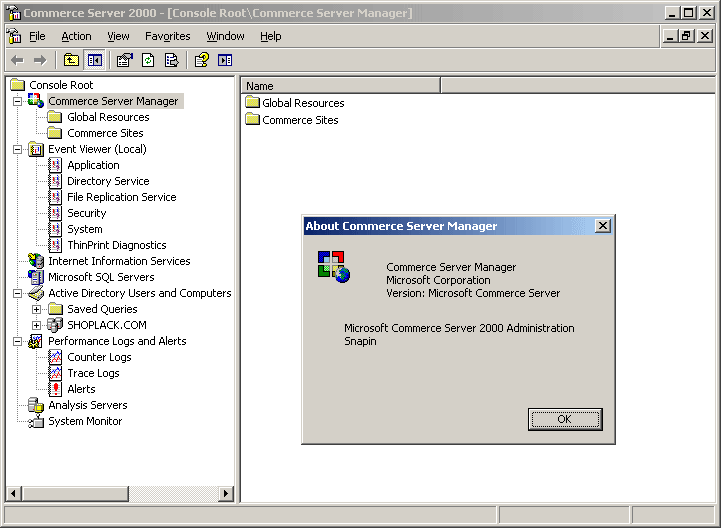Viewport: 721px width, 528px height.
Task: Click the Alerts icon
Action: [x=55, y=389]
